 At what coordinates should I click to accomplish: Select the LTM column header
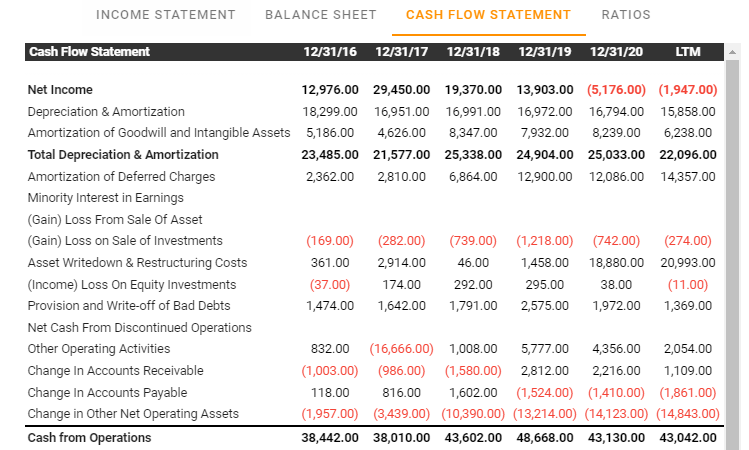pos(687,51)
